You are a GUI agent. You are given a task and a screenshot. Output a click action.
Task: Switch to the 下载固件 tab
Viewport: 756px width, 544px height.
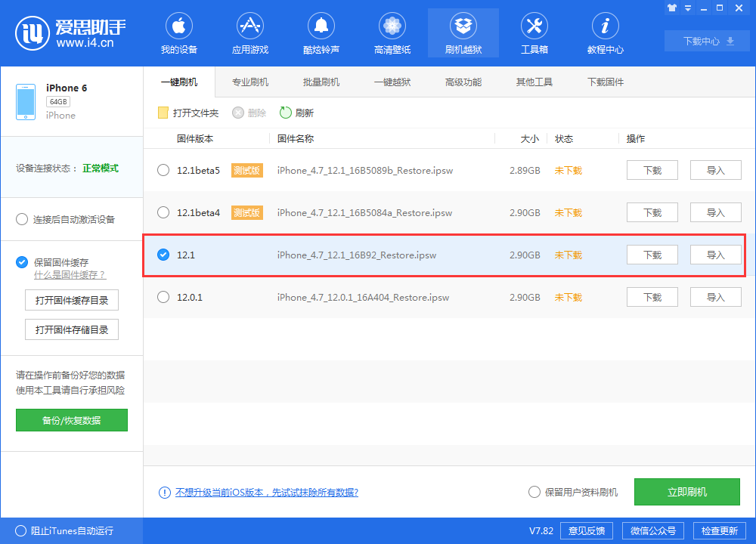click(x=606, y=82)
